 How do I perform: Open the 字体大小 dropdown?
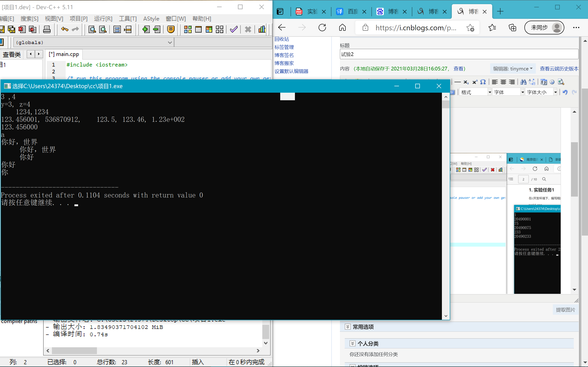pyautogui.click(x=555, y=92)
